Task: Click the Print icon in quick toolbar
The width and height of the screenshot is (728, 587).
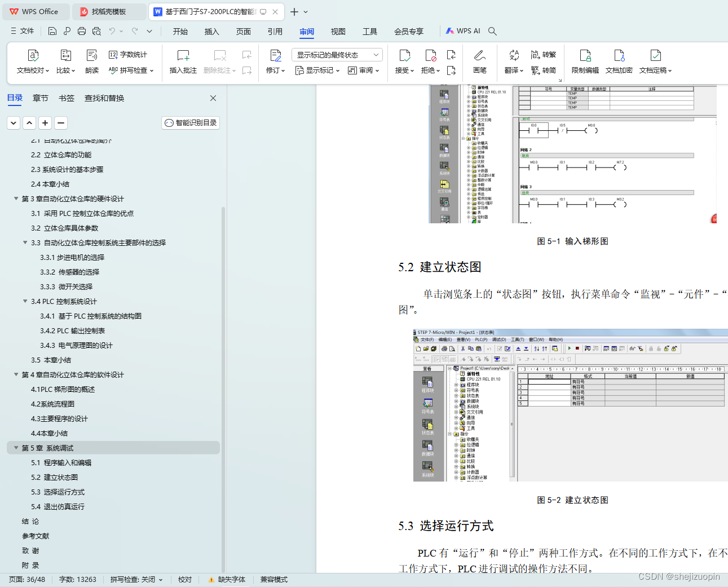Action: [82, 31]
